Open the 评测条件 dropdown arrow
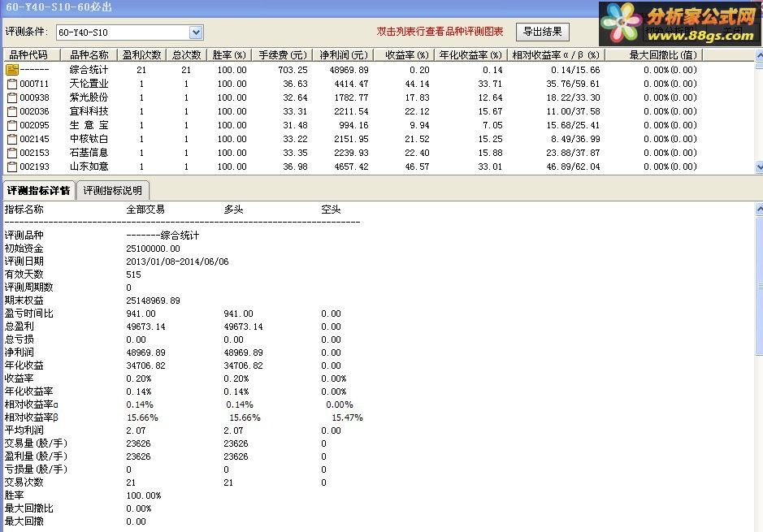This screenshot has width=763, height=532. click(x=196, y=32)
